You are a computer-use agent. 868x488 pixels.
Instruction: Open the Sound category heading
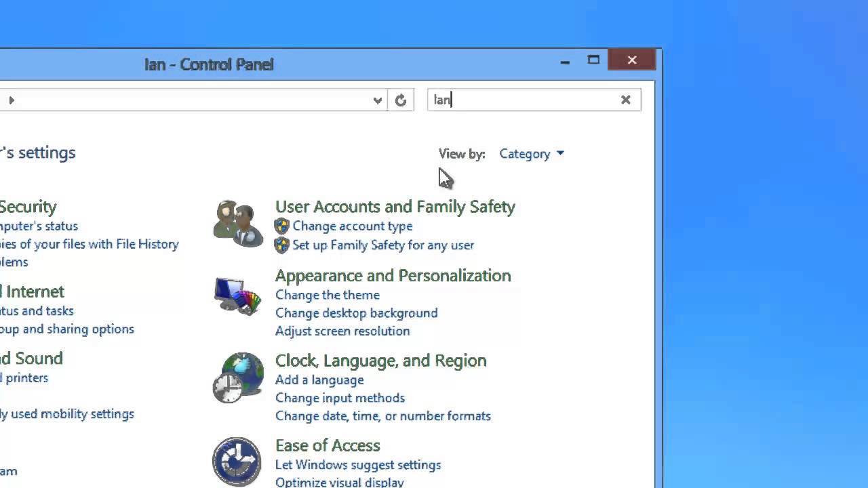click(31, 358)
